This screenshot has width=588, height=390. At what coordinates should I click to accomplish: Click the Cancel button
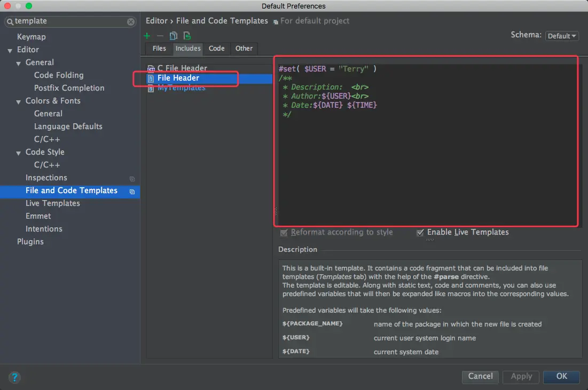[x=480, y=377]
